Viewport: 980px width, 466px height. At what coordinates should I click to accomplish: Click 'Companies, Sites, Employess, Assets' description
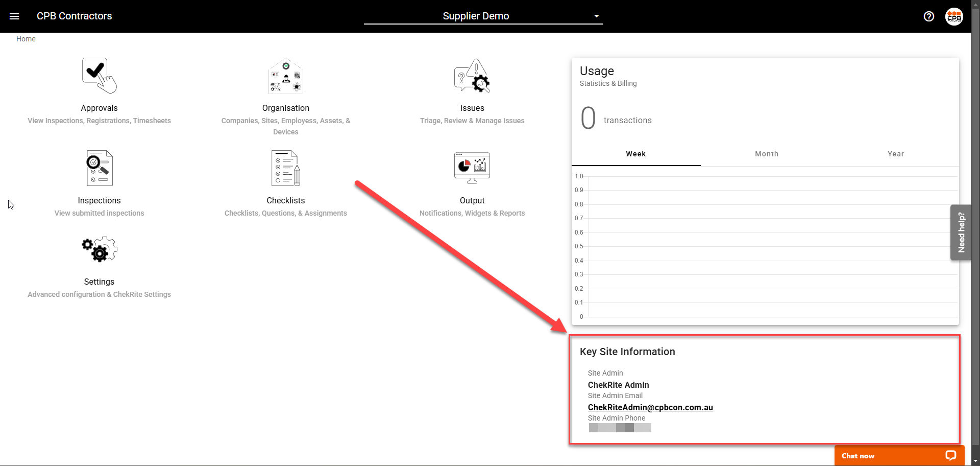click(x=286, y=126)
